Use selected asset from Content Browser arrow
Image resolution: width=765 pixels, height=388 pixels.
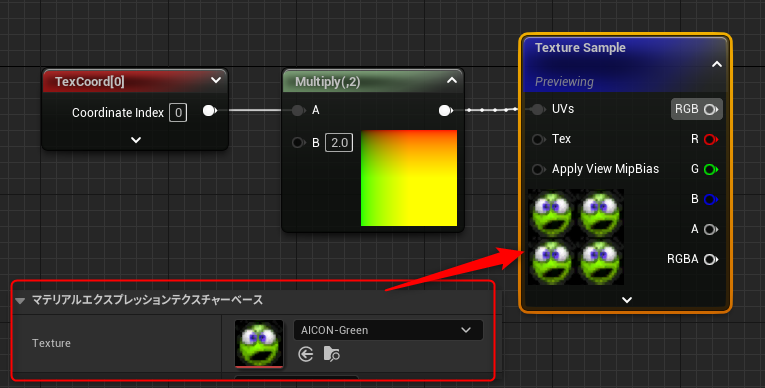click(306, 354)
